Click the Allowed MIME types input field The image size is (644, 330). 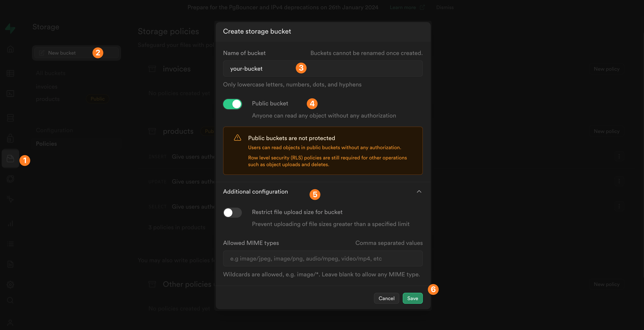pos(322,259)
